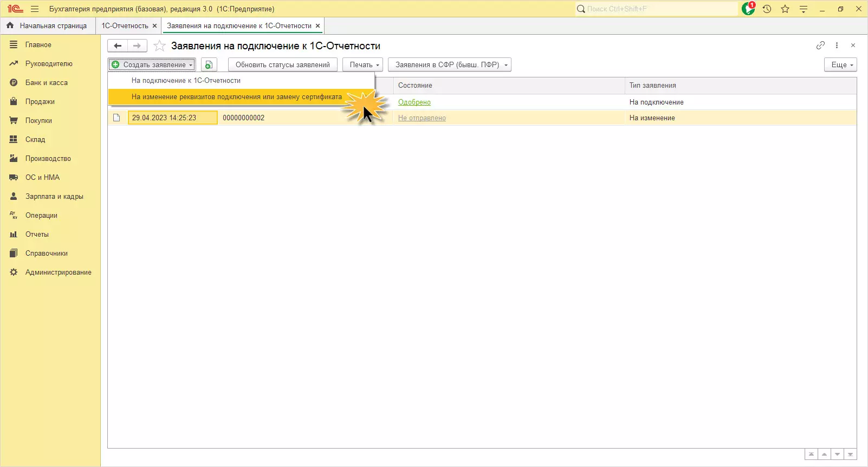Expand Заявления в СФР (бывш. ПФР) dropdown

pyautogui.click(x=450, y=64)
